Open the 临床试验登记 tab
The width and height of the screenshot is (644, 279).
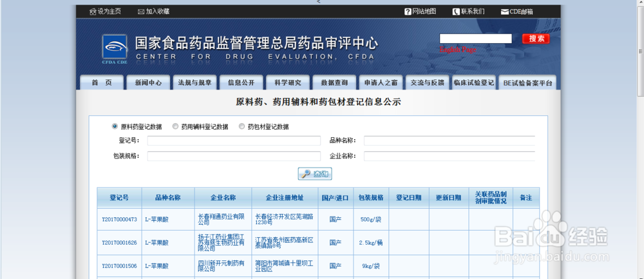click(473, 82)
